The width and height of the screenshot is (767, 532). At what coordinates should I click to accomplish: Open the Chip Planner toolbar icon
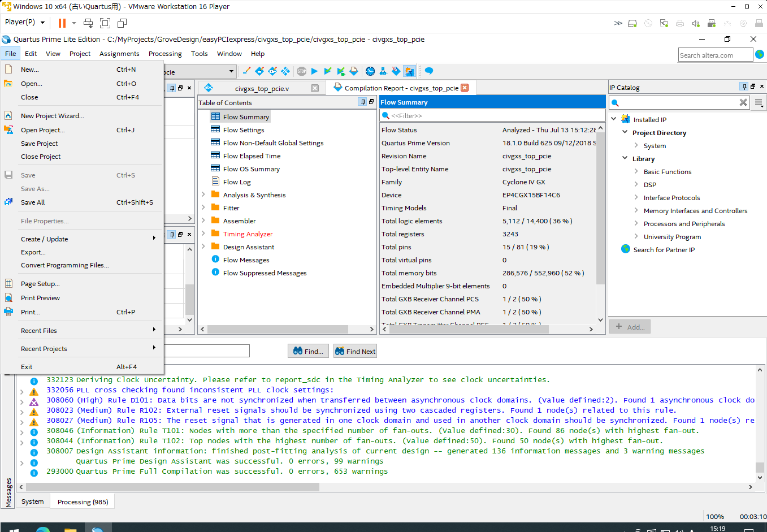click(285, 71)
